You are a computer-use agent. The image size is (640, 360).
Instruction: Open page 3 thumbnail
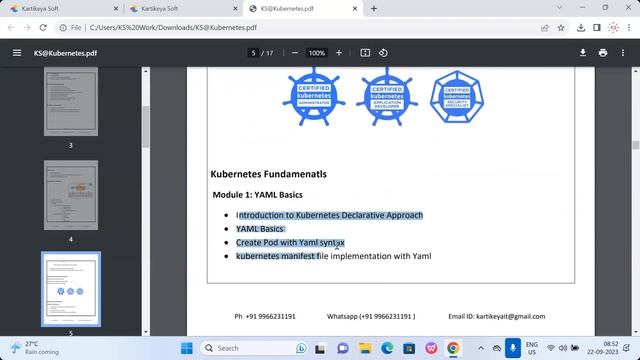click(71, 102)
